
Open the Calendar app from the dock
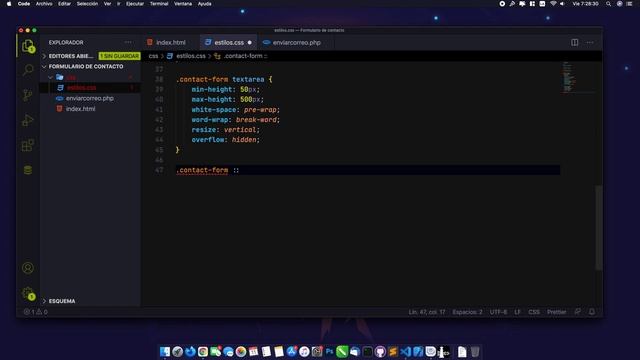tap(253, 351)
